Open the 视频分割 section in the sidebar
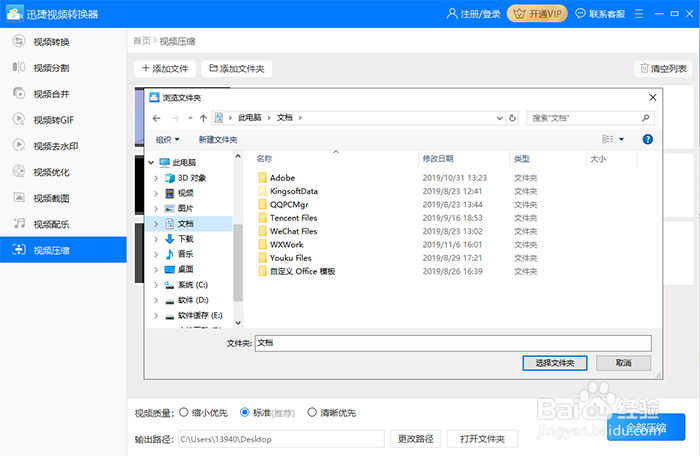Screen dimensions: 700x456 click(x=51, y=68)
